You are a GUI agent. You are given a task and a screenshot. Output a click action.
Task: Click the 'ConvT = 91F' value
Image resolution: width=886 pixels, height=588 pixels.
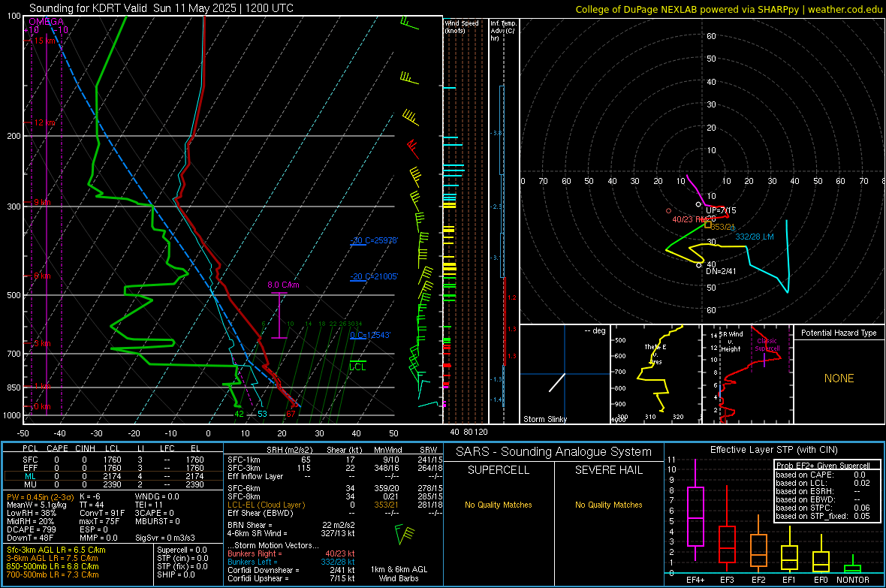101,514
